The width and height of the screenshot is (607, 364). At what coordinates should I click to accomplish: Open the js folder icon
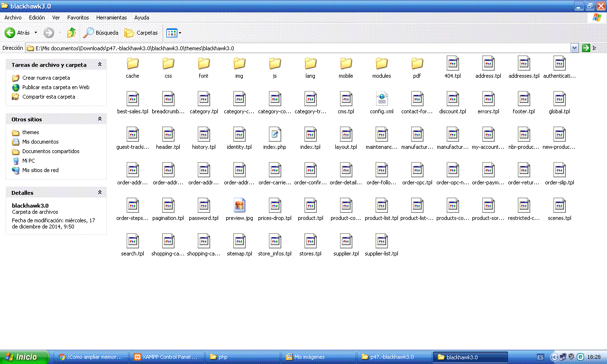click(275, 63)
